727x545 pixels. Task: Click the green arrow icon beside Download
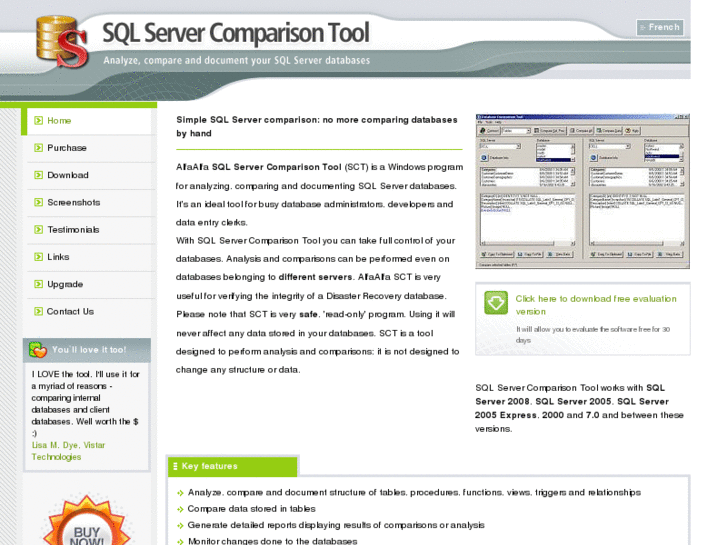38,175
